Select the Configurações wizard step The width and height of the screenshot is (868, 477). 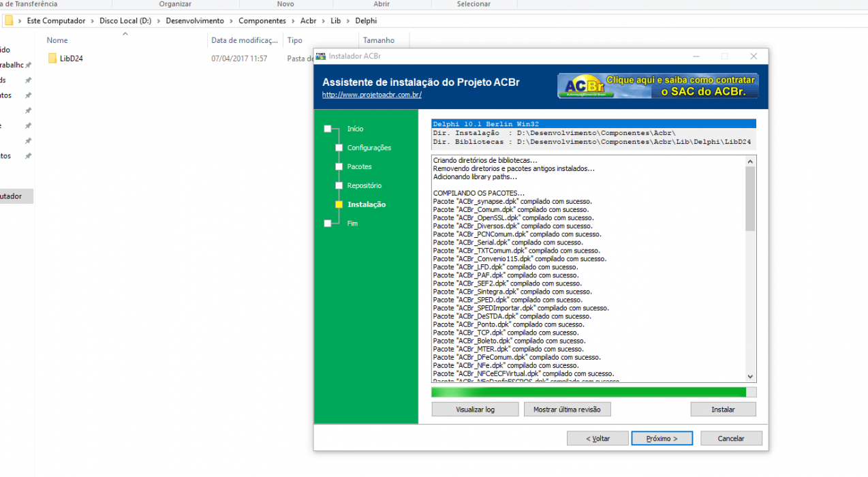pos(369,148)
